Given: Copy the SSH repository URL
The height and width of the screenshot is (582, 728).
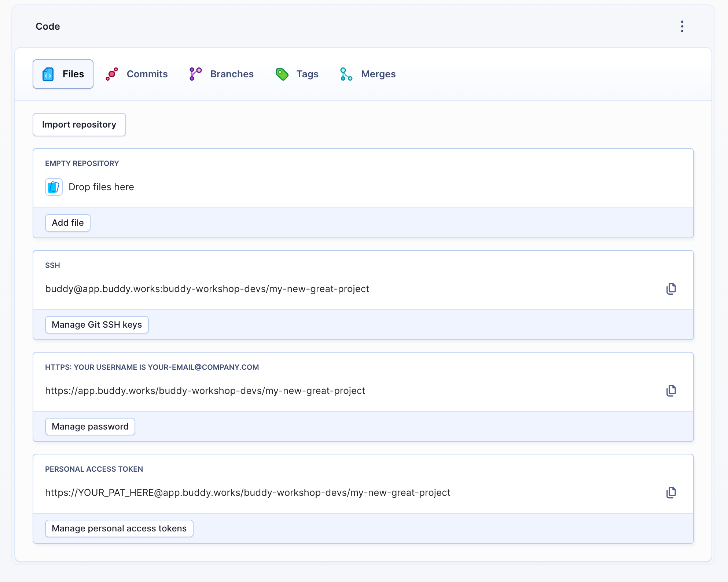Looking at the screenshot, I should click(672, 289).
